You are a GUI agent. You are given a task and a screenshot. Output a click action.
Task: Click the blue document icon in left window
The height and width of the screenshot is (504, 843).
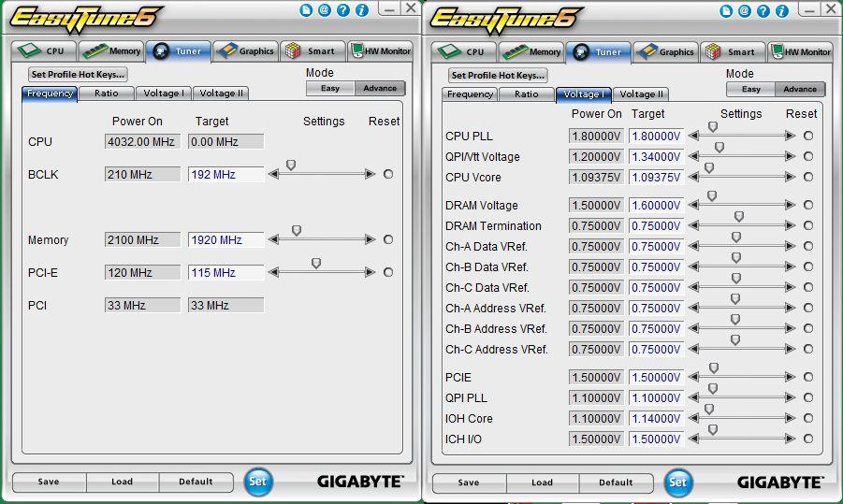coord(306,10)
